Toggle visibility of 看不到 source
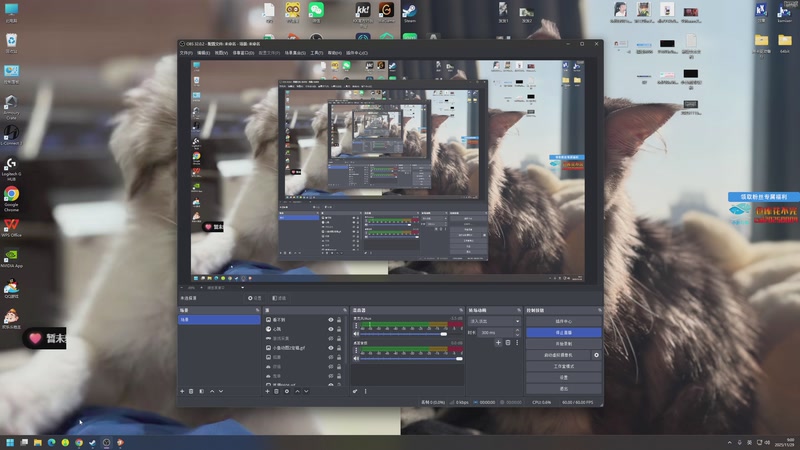Screen dimensions: 800x450 331,320
